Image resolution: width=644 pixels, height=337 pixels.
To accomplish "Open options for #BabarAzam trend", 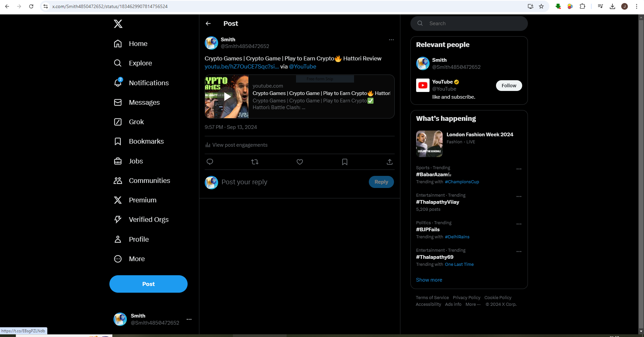I will pos(519,169).
